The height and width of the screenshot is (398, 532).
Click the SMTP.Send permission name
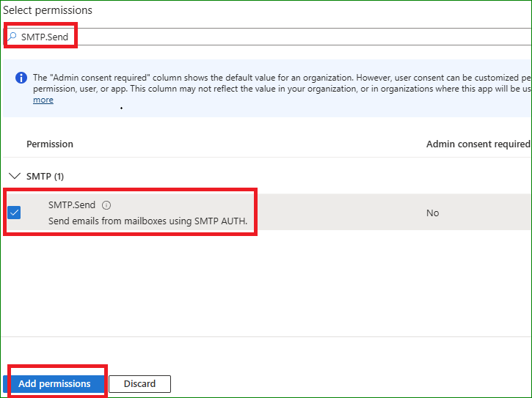[72, 205]
